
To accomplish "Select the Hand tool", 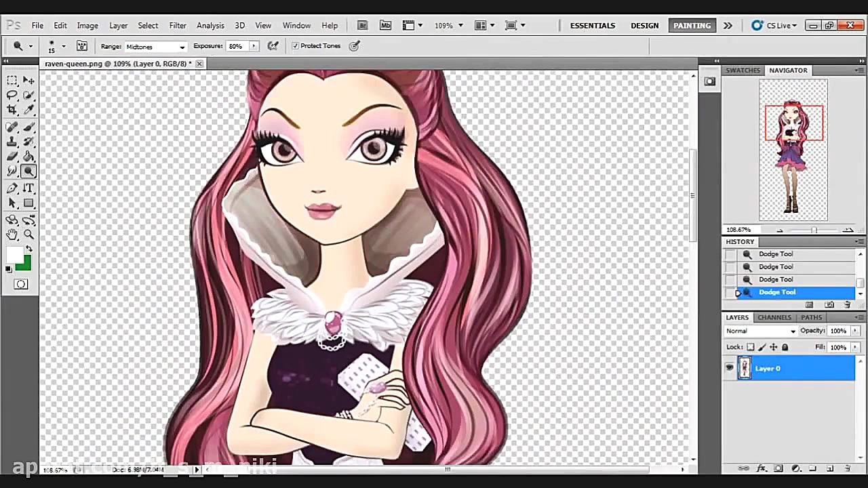I will pyautogui.click(x=12, y=235).
